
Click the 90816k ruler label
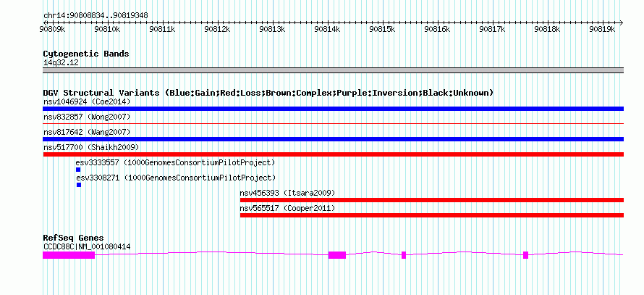point(438,29)
